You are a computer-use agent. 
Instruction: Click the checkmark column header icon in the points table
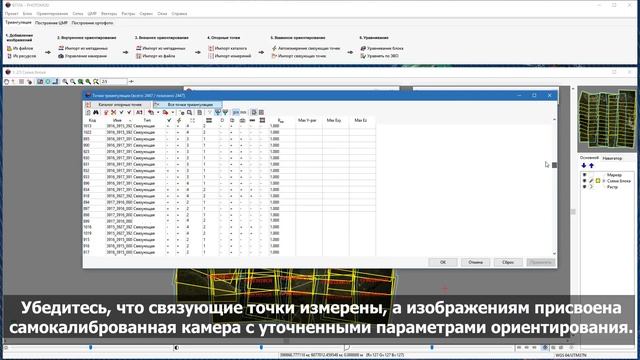169,120
